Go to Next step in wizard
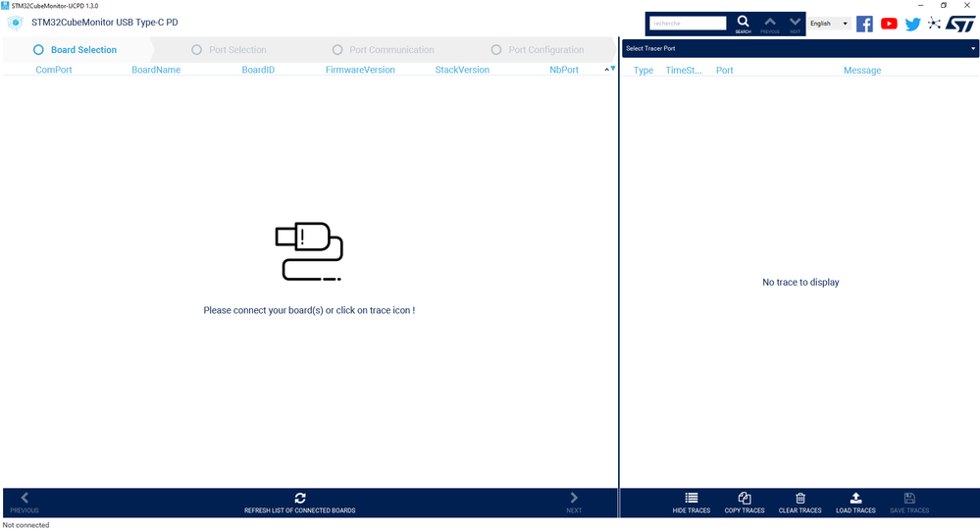The image size is (980, 531). [574, 503]
